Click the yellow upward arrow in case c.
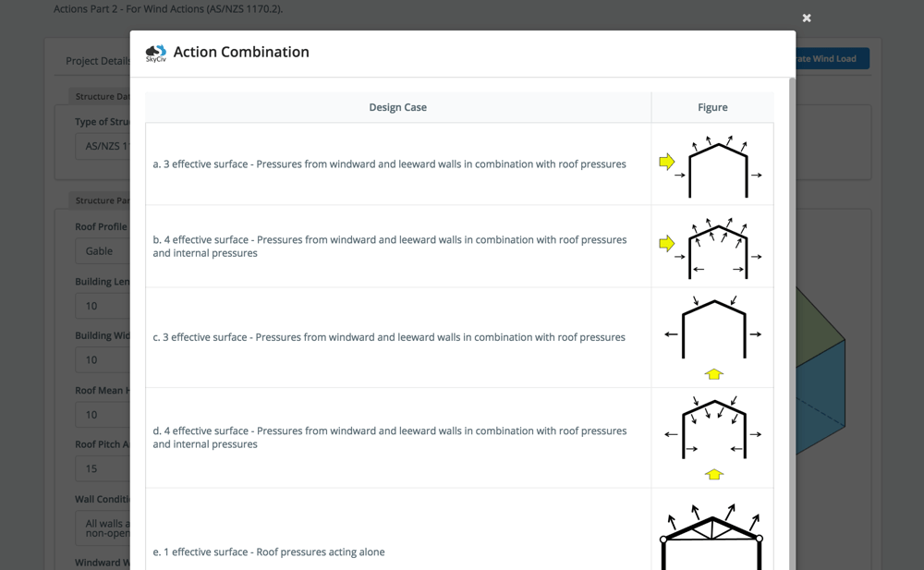Viewport: 924px width, 570px height. 713,374
